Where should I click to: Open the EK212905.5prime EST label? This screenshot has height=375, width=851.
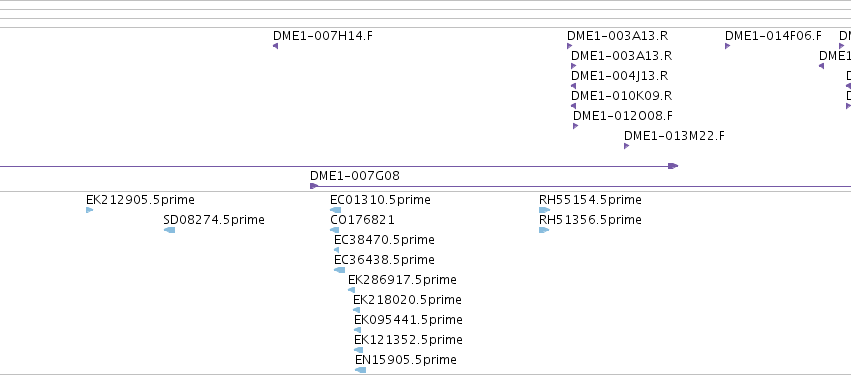tap(140, 200)
